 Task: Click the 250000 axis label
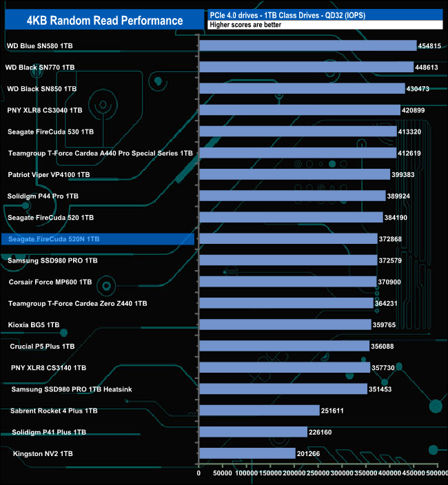tap(318, 473)
